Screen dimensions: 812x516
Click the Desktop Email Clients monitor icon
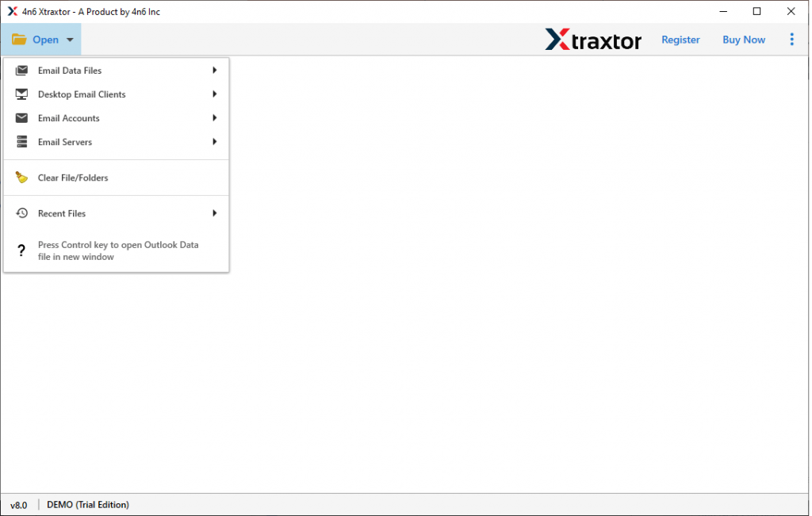point(21,94)
